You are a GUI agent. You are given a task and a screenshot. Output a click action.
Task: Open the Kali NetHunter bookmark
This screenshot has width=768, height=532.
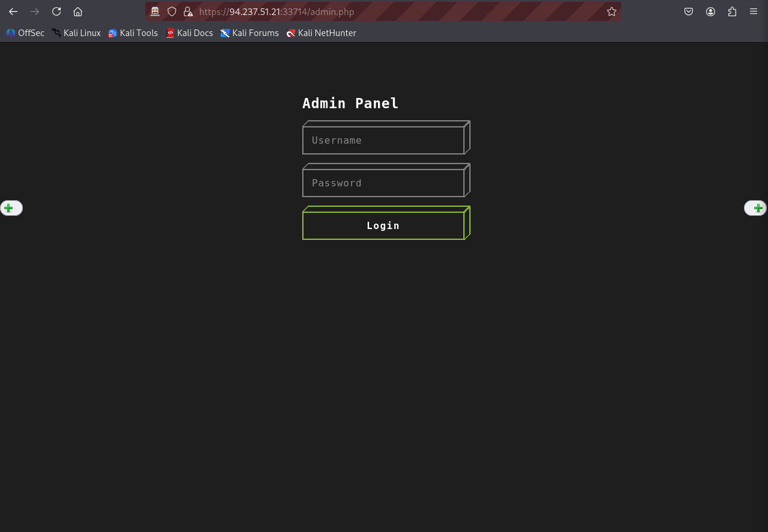[322, 33]
